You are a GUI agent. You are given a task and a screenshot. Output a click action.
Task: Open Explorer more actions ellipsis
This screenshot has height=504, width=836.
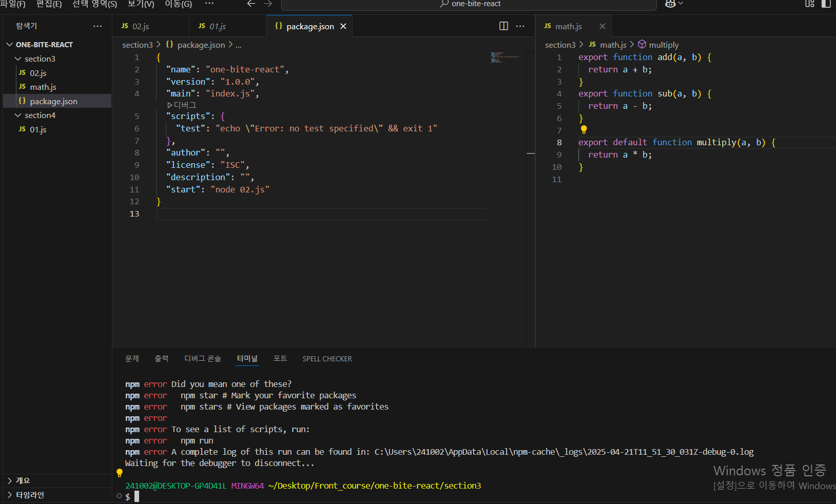pos(98,26)
